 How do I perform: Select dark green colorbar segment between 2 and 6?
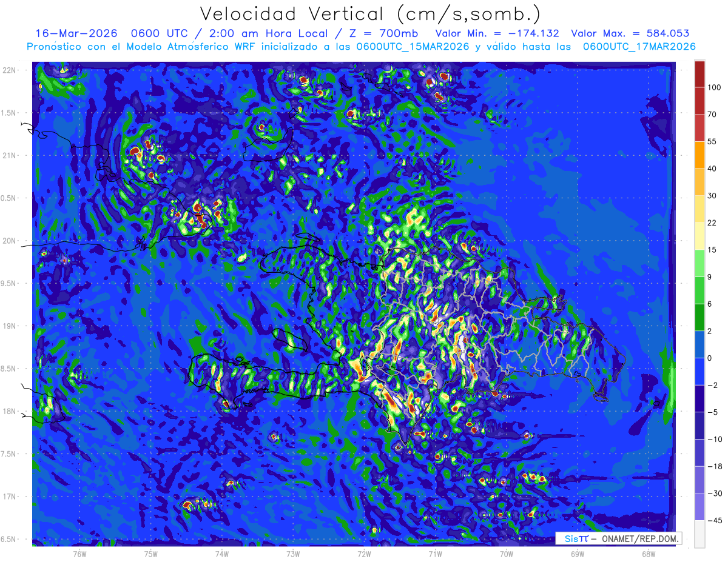pyautogui.click(x=699, y=317)
